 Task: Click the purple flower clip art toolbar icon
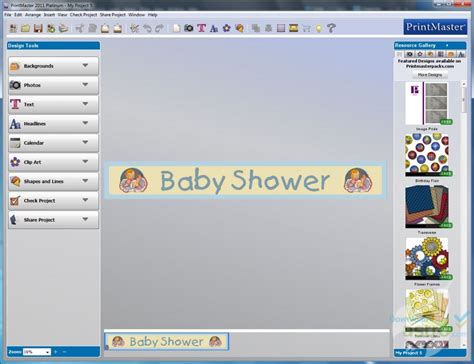tap(227, 28)
